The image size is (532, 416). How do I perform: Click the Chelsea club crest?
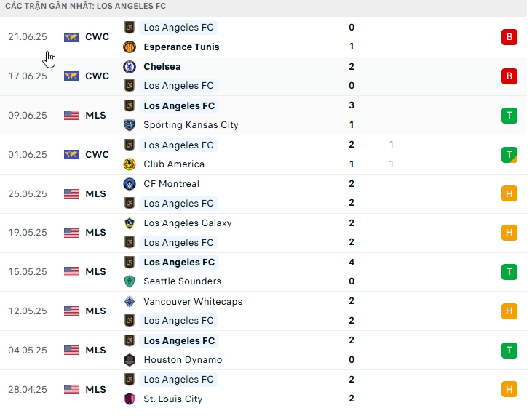coord(130,66)
